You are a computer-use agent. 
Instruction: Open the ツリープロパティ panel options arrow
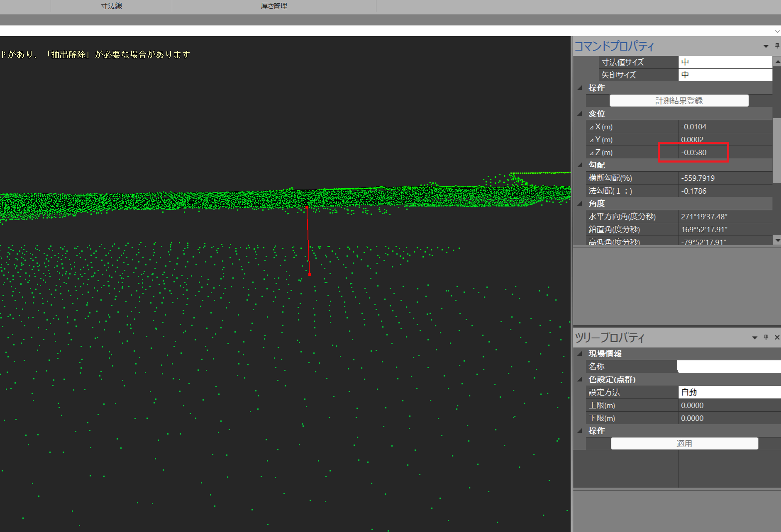755,338
